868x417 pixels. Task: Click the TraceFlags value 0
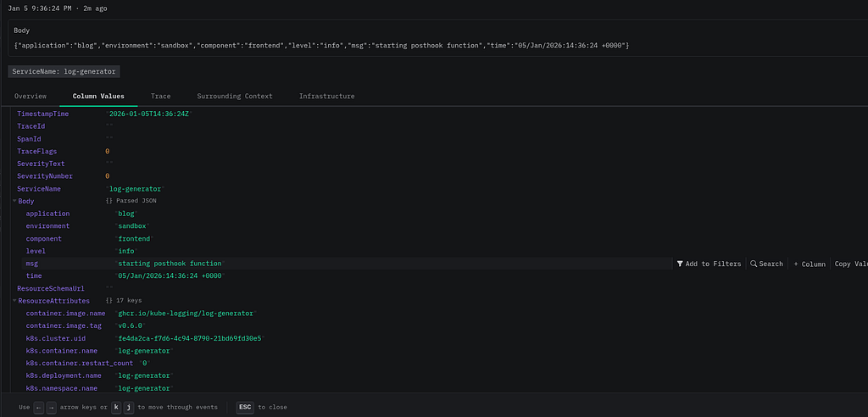[108, 151]
